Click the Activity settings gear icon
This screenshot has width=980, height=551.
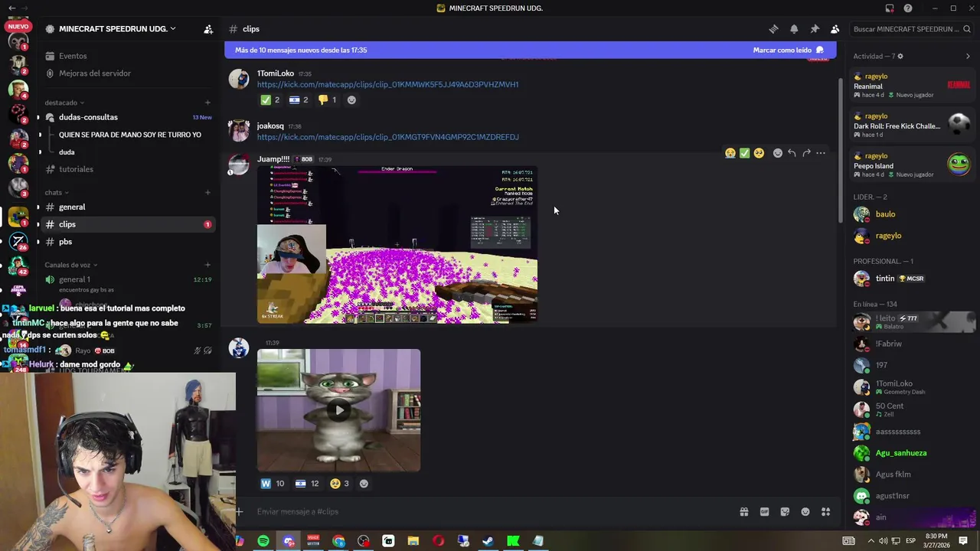(900, 57)
